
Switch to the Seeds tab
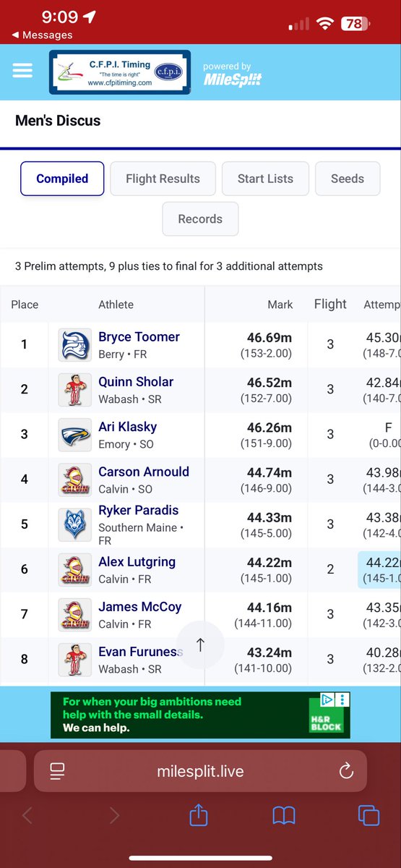[x=348, y=179]
